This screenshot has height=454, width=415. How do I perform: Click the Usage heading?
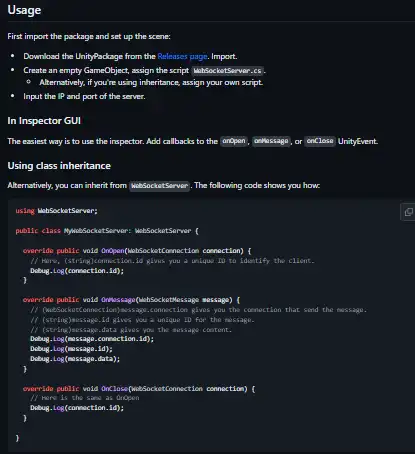point(24,10)
